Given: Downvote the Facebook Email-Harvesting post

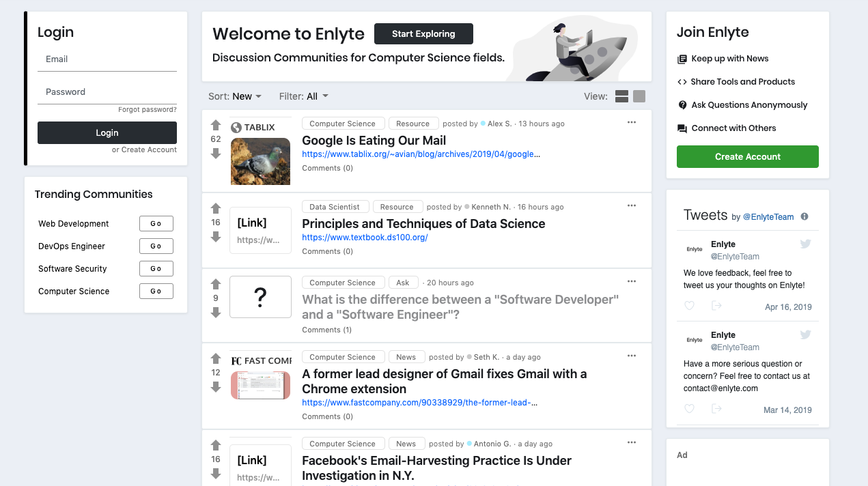Looking at the screenshot, I should [x=216, y=474].
